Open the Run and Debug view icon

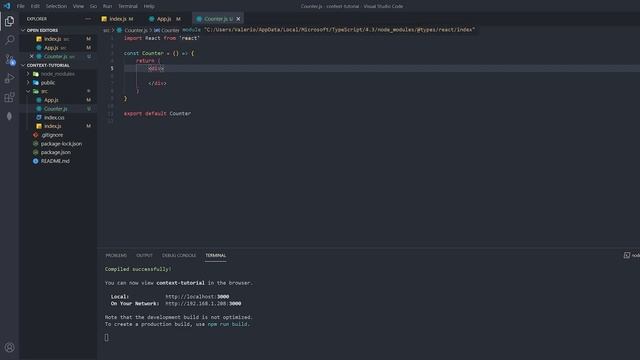9,78
